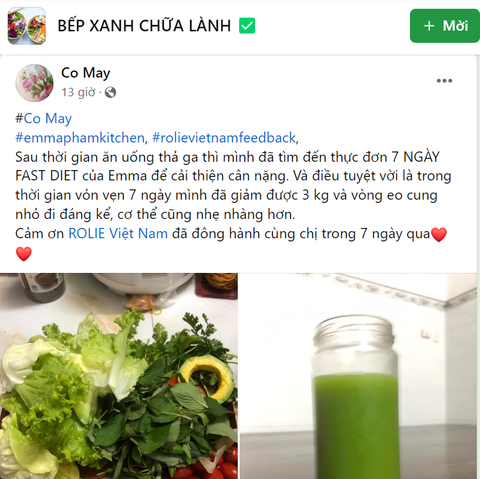Open the BẾP XANH CHỮA LÀNH group title

click(144, 26)
